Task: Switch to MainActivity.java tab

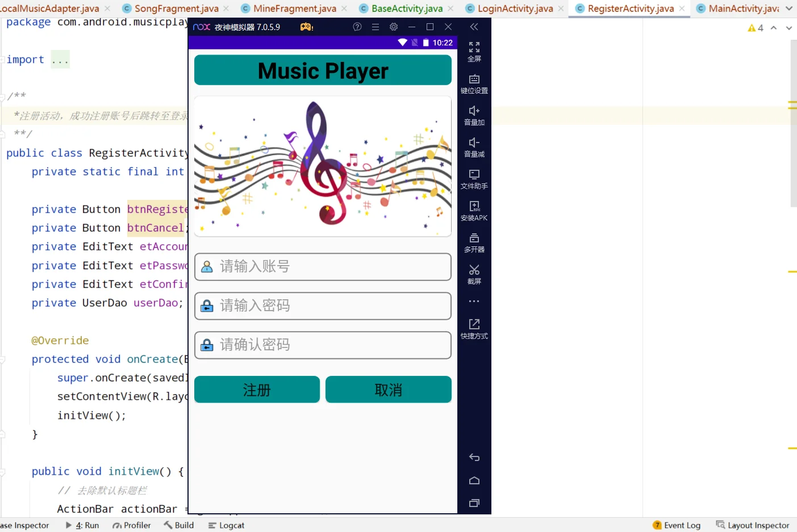Action: tap(738, 9)
